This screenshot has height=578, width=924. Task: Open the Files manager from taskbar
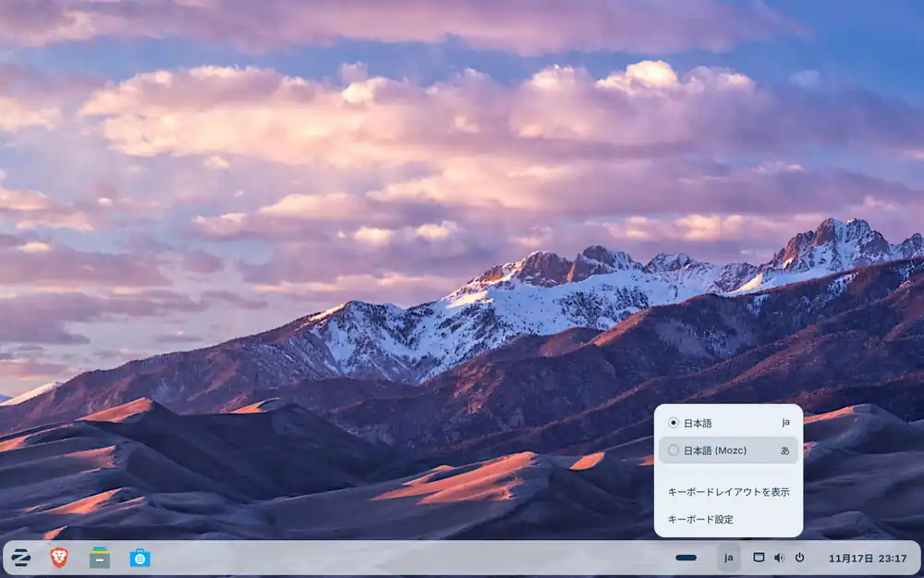click(100, 558)
